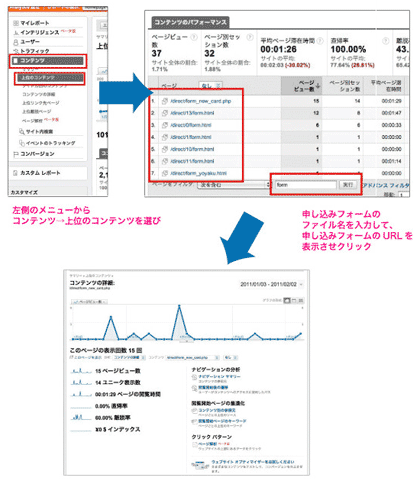
Task: Open イベントのトラッキング in sidebar
Action: coord(50,143)
